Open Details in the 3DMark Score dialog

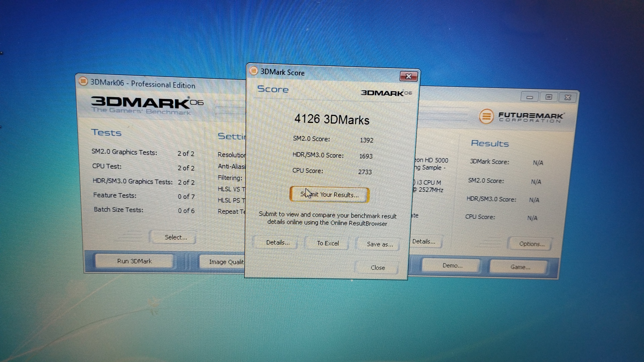click(278, 242)
